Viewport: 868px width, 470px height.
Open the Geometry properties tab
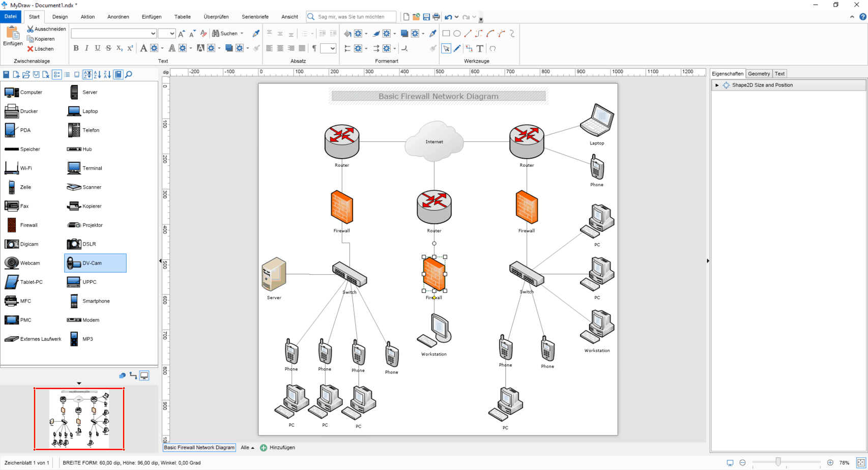(x=759, y=73)
